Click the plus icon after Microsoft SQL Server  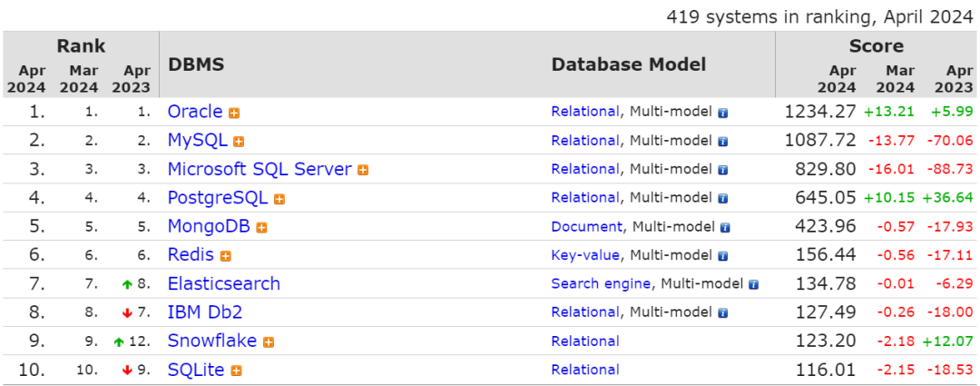363,170
